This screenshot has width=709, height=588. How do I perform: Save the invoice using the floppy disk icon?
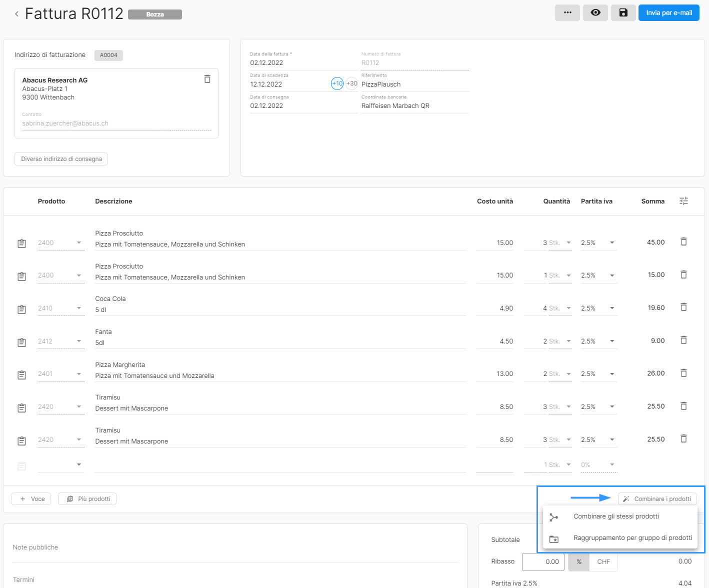[623, 13]
